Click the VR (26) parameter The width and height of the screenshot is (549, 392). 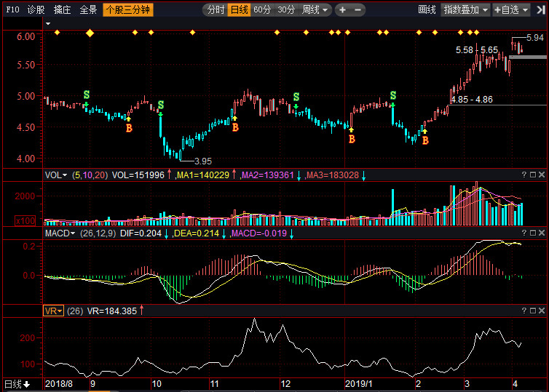point(75,311)
